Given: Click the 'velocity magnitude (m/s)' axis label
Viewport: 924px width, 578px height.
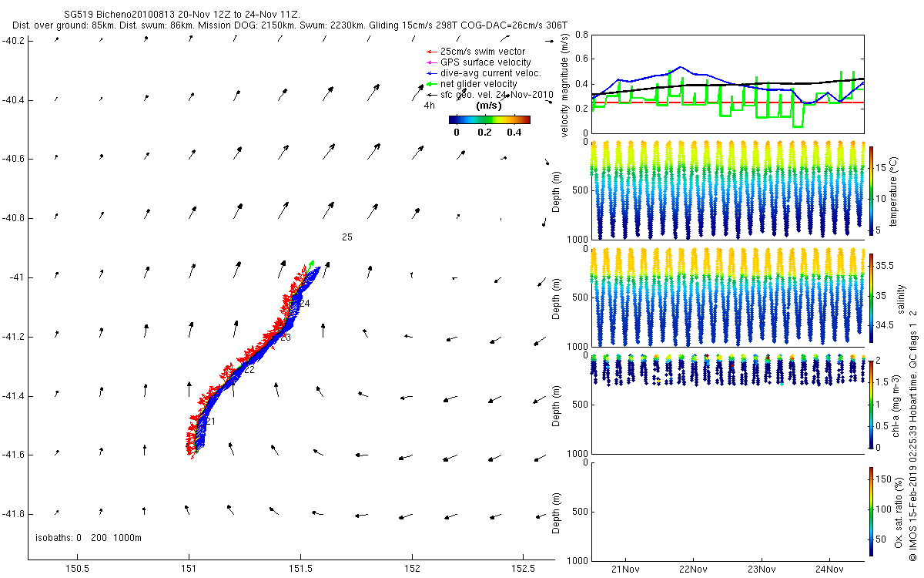Looking at the screenshot, I should pyautogui.click(x=565, y=86).
